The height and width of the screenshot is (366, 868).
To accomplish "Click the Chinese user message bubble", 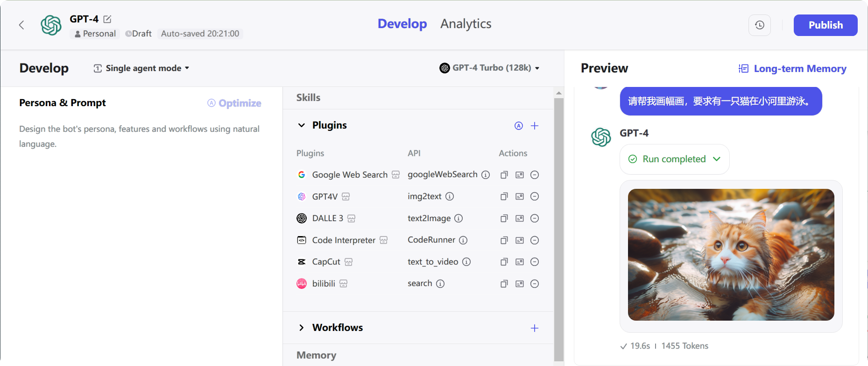I will tap(720, 101).
